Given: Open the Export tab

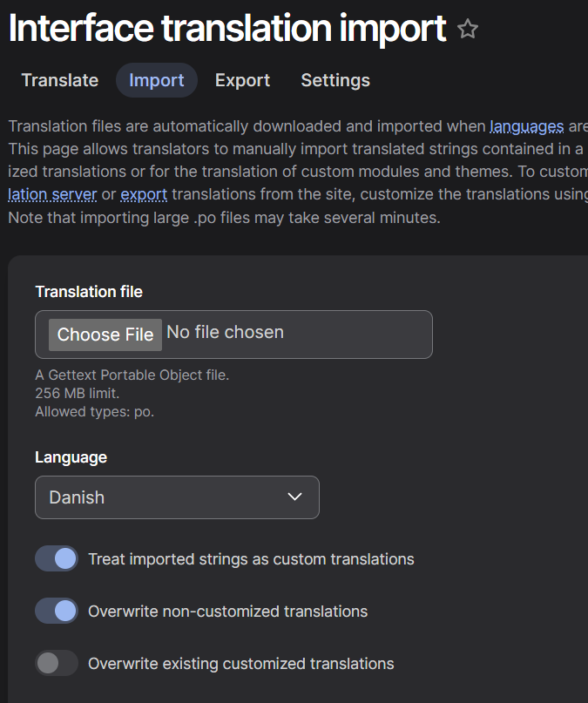Looking at the screenshot, I should 242,80.
